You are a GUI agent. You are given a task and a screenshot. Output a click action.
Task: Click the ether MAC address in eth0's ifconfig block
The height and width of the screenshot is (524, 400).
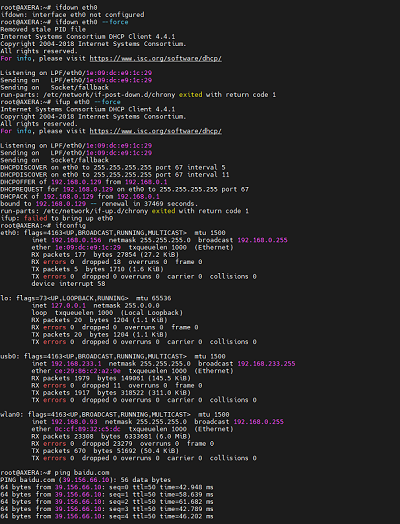tap(88, 247)
